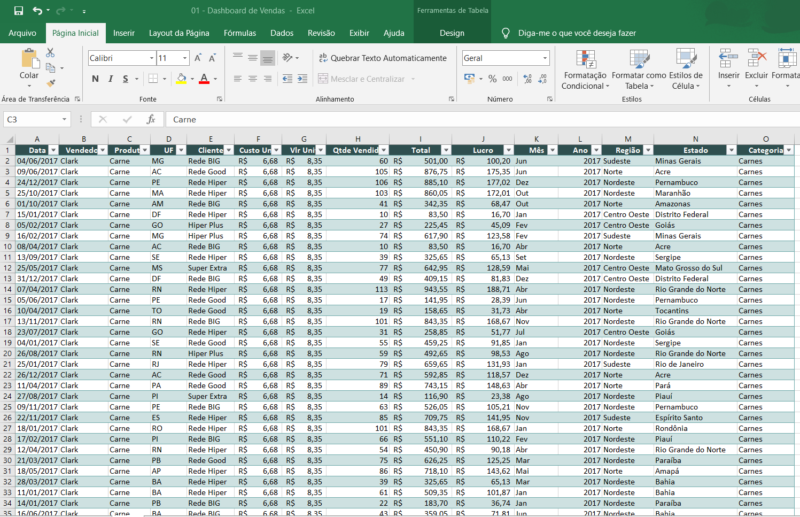Open filter dropdown on Mês column
The height and width of the screenshot is (517, 800).
coord(553,150)
